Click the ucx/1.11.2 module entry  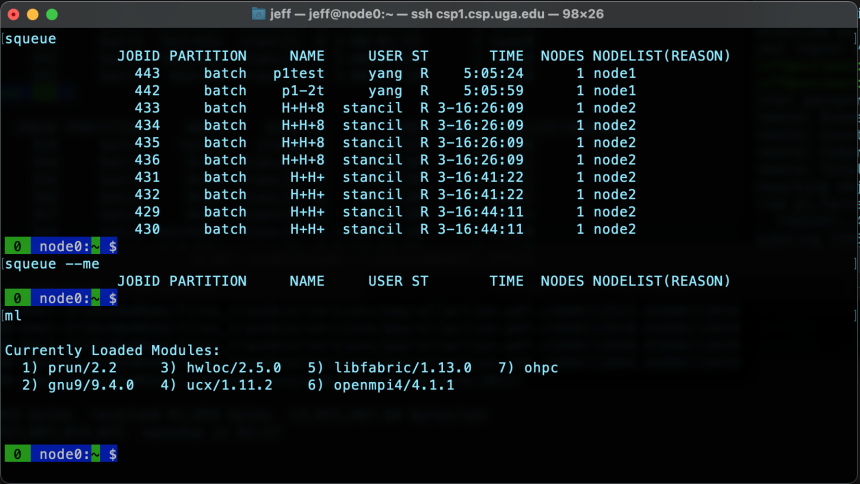pyautogui.click(x=229, y=385)
